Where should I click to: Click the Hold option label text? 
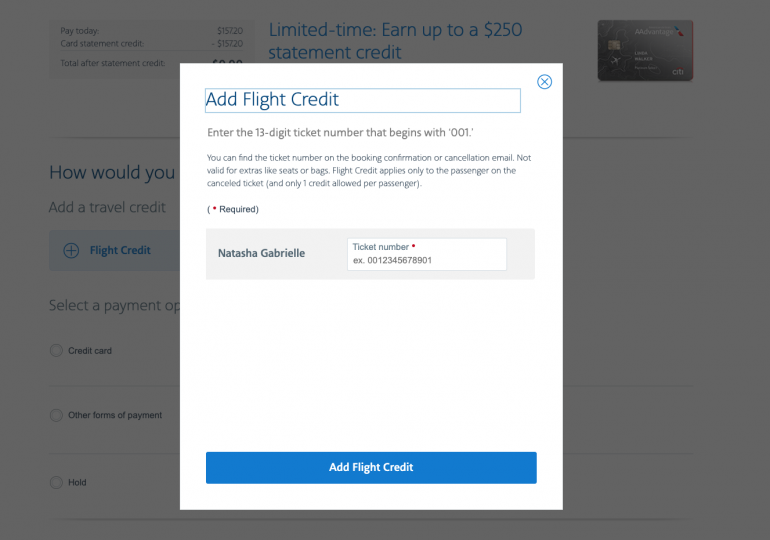pos(77,482)
